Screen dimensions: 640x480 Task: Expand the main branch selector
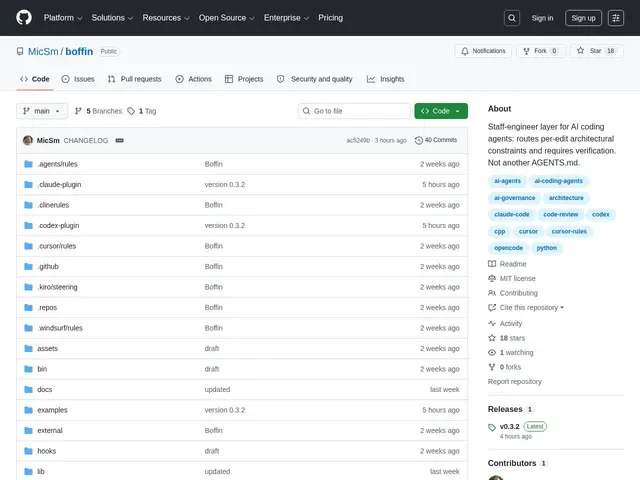click(x=42, y=111)
